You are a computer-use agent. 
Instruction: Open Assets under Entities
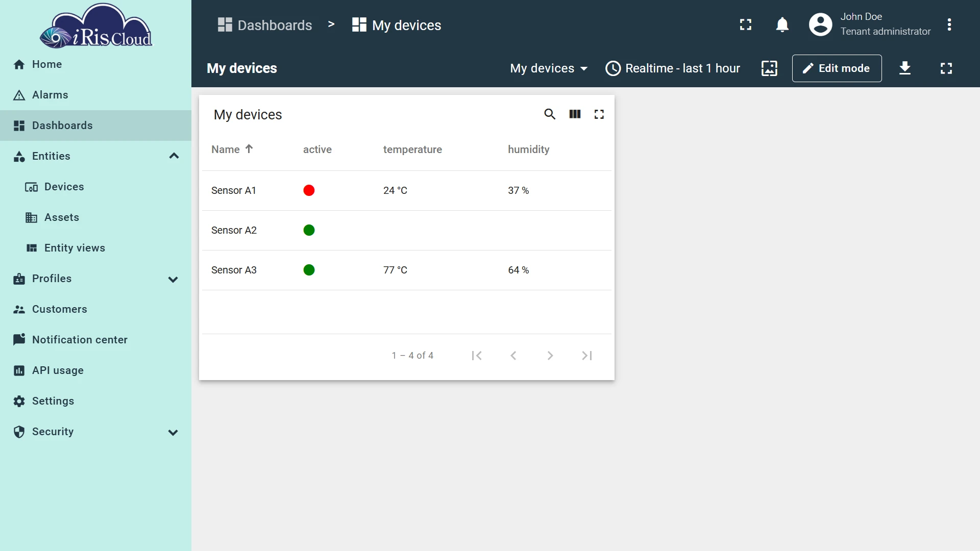[95, 217]
